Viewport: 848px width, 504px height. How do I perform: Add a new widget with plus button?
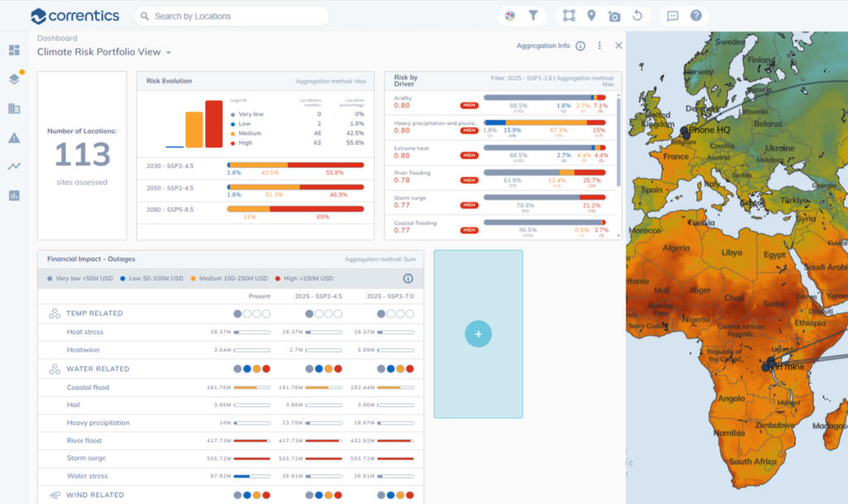[478, 334]
